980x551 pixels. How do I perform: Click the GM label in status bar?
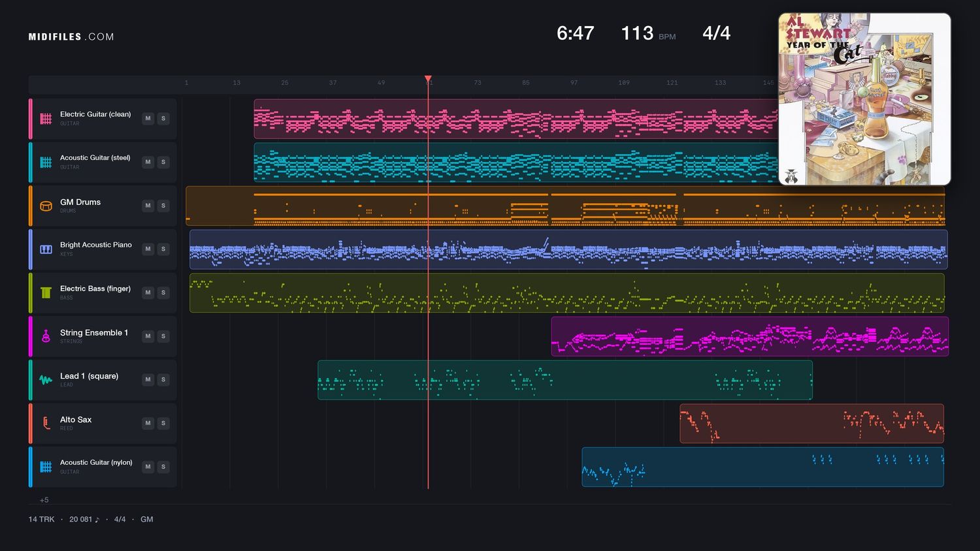pyautogui.click(x=147, y=520)
